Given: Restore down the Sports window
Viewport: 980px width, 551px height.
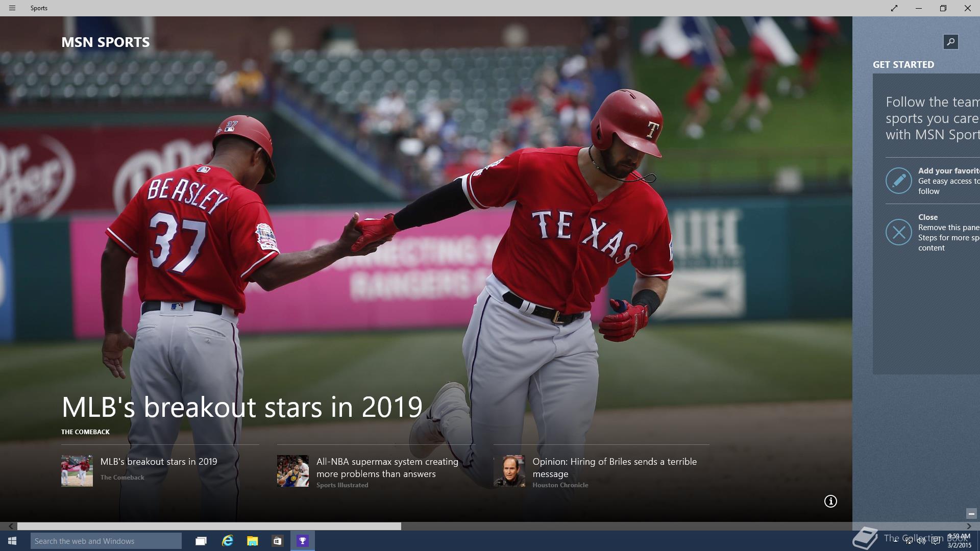Looking at the screenshot, I should tap(943, 8).
